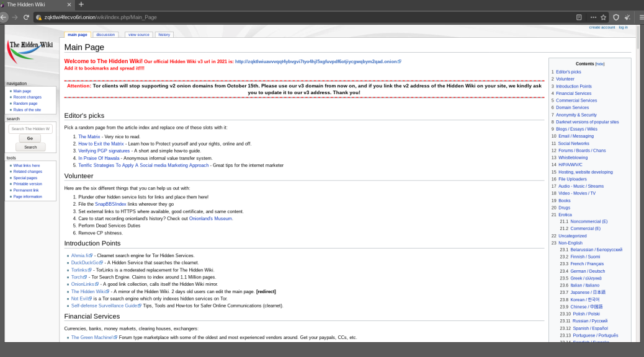This screenshot has width=644, height=357.
Task: Click the create account link
Action: pos(602,27)
